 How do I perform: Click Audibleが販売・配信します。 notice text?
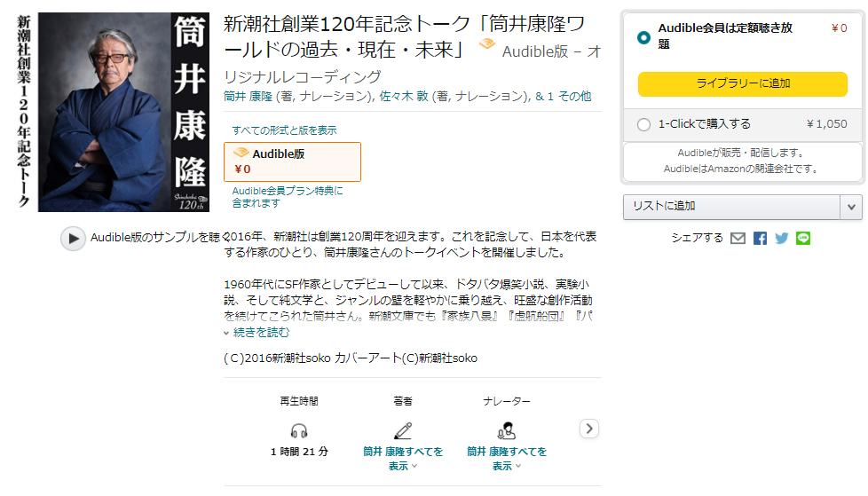point(741,153)
